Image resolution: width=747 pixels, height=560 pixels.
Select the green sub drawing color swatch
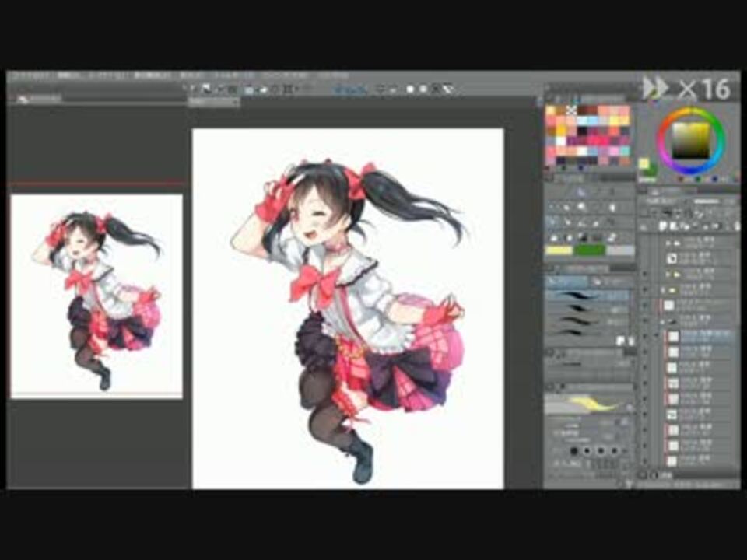[651, 171]
